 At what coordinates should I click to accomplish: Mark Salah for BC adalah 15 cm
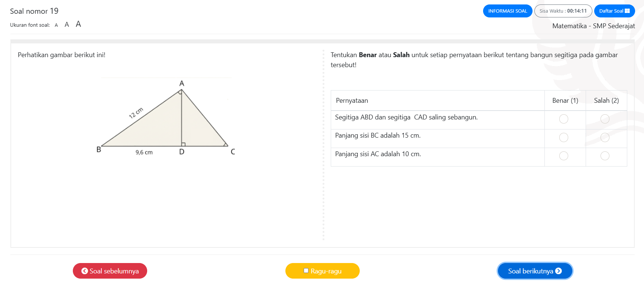[x=605, y=138]
